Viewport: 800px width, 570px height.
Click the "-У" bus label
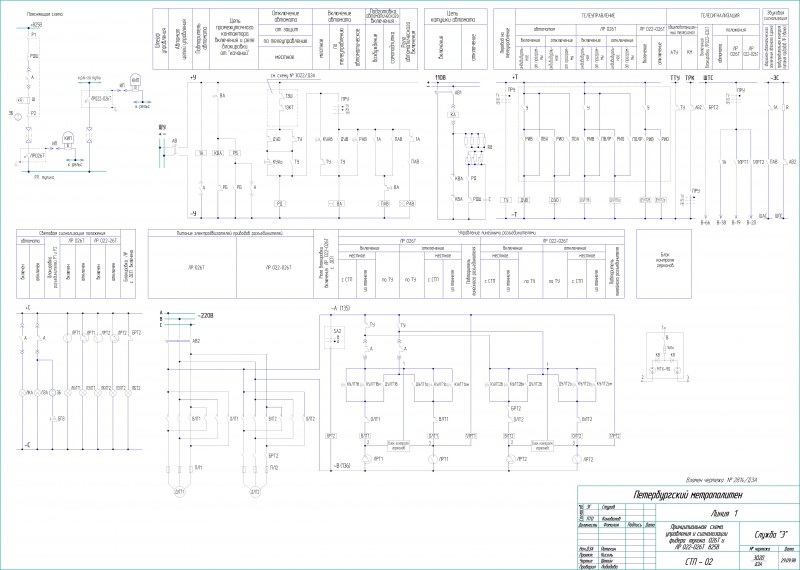(x=193, y=213)
